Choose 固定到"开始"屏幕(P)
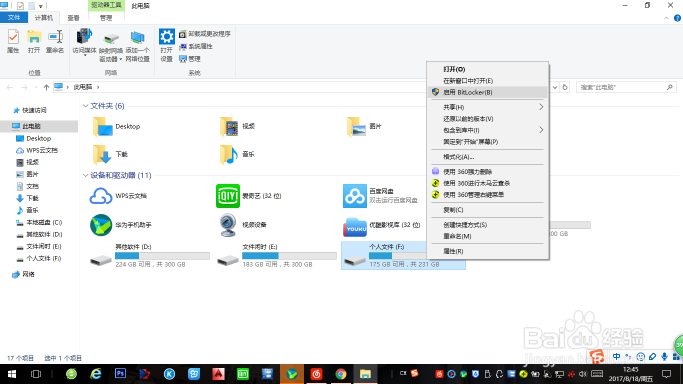683x384 pixels. tap(487, 142)
